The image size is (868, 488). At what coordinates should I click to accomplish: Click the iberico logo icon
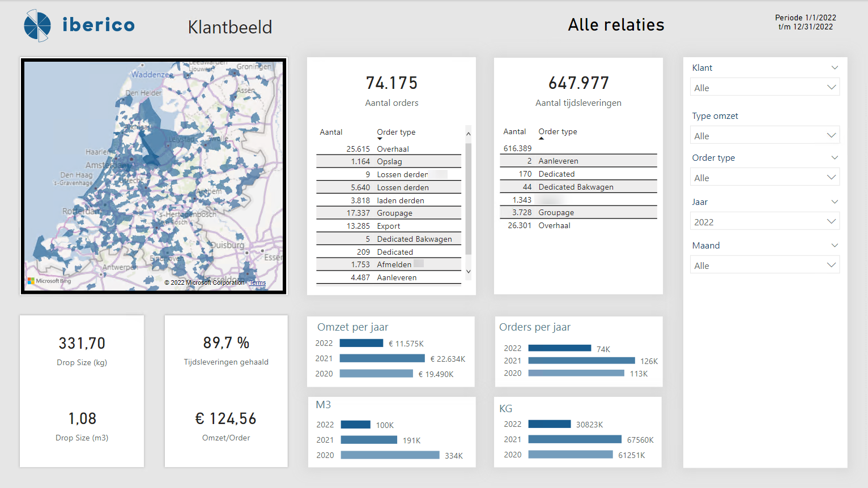(37, 25)
